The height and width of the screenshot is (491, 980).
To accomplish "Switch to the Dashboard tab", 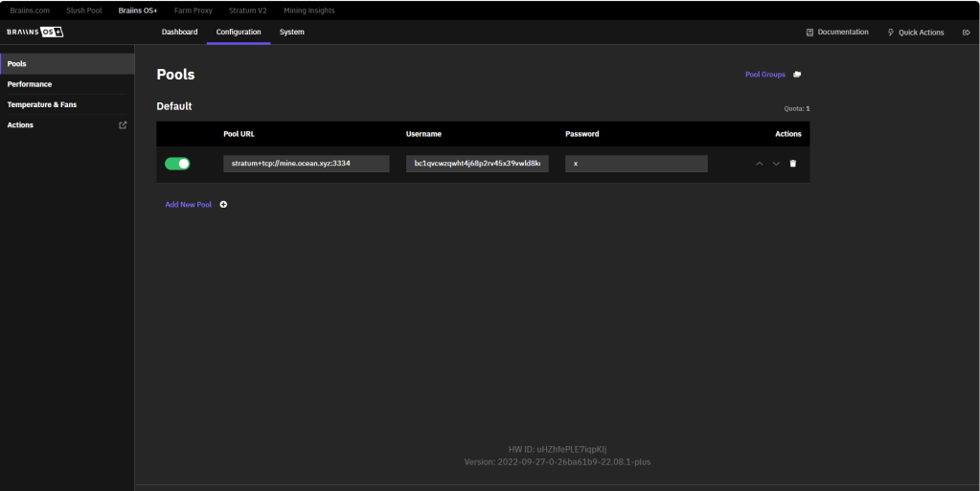I will point(179,33).
